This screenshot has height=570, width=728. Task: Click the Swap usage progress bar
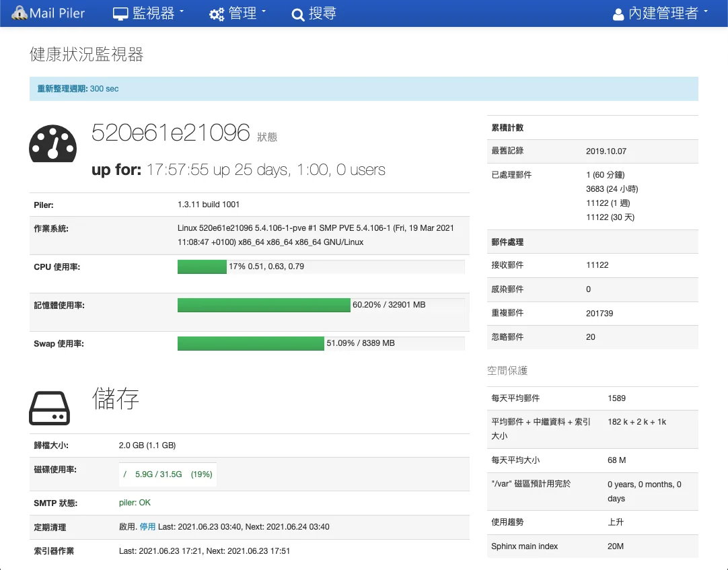point(321,343)
